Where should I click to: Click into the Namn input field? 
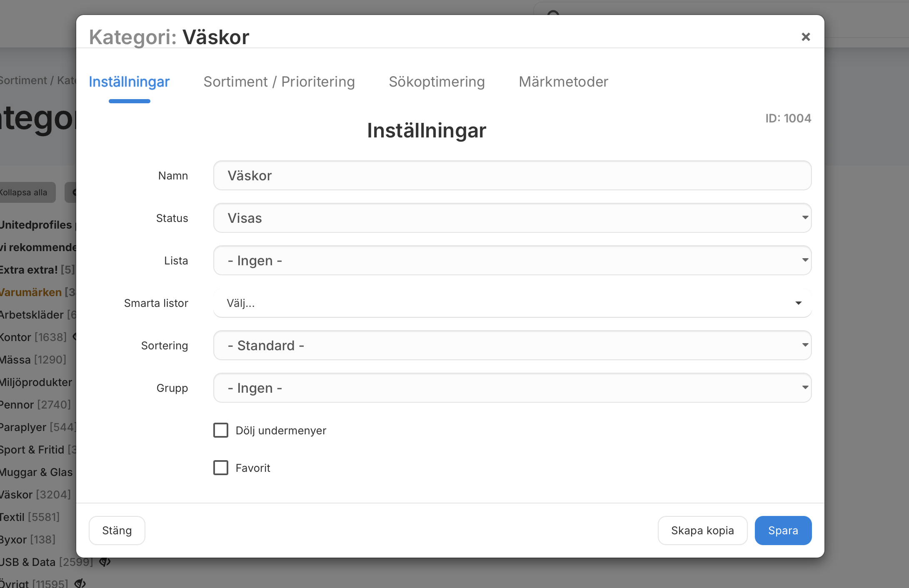coord(512,175)
